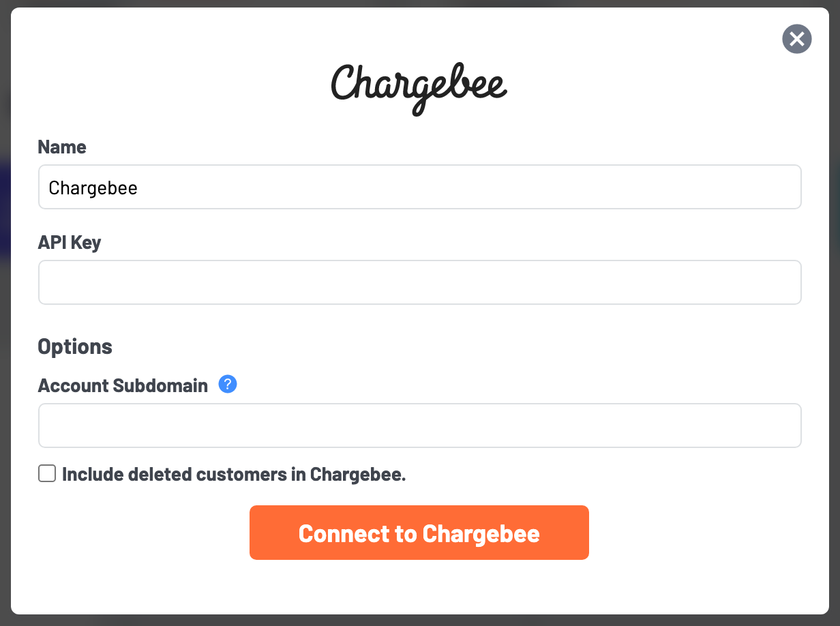Image resolution: width=840 pixels, height=626 pixels.
Task: Close the Chargebee connection dialog
Action: point(796,39)
